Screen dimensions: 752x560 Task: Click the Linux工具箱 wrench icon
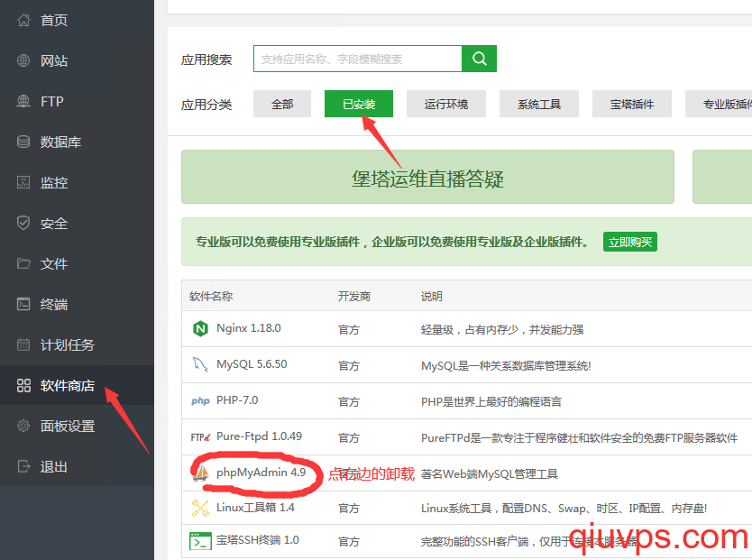(x=200, y=509)
